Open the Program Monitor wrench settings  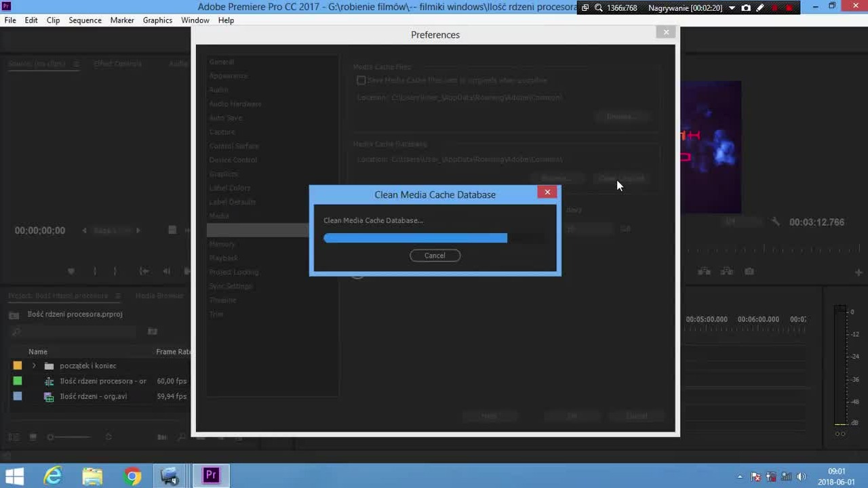[776, 222]
